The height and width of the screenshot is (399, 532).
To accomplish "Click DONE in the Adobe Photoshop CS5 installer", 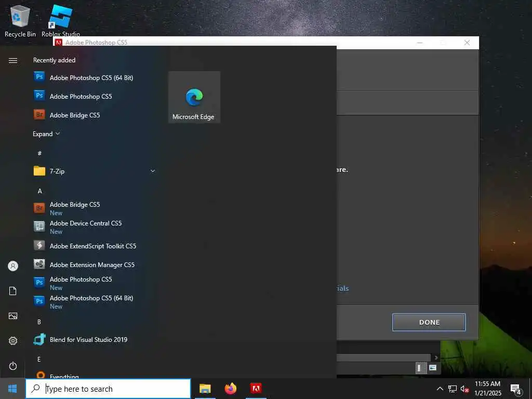I will click(x=429, y=322).
